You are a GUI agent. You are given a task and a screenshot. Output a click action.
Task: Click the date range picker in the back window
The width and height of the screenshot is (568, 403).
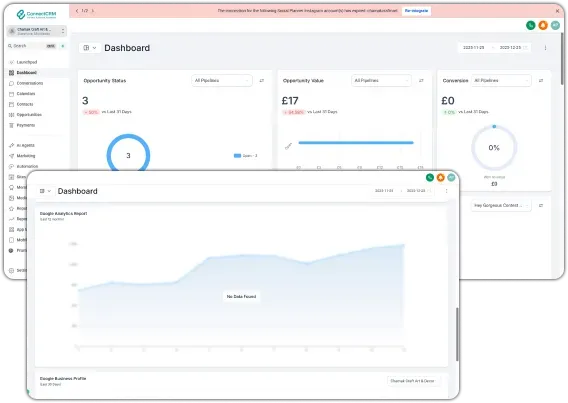coord(495,47)
